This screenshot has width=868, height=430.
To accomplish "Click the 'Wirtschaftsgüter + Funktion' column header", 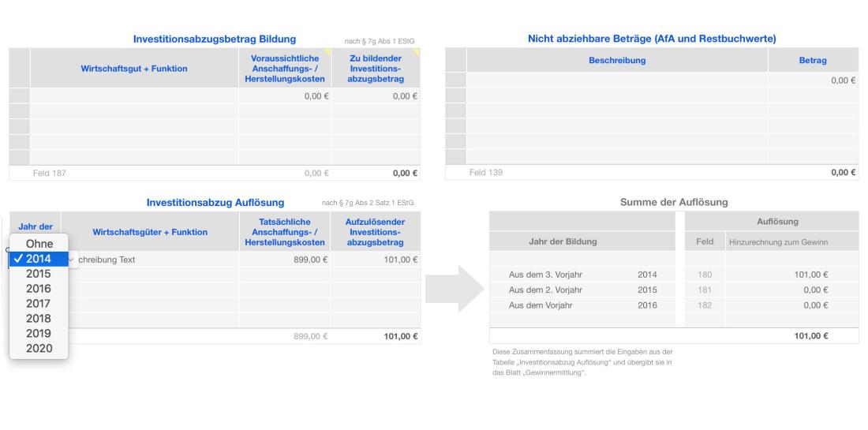I will (150, 232).
